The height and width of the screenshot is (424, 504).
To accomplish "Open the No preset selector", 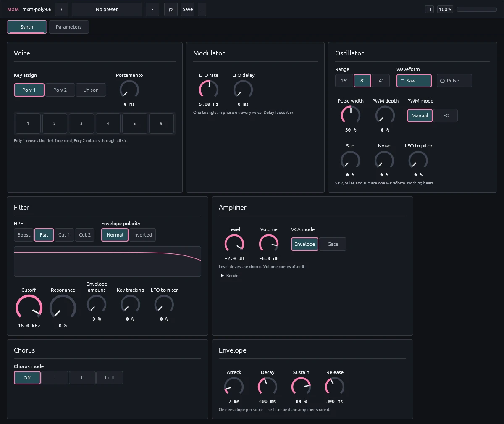I will [x=107, y=9].
